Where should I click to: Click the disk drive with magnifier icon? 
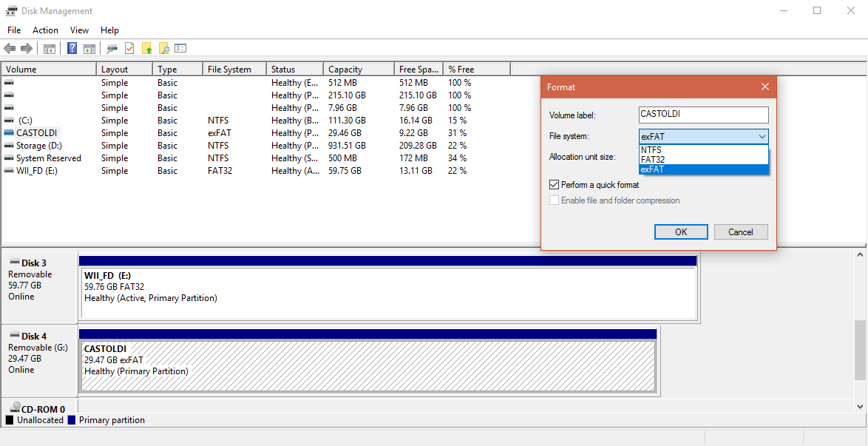pos(112,49)
